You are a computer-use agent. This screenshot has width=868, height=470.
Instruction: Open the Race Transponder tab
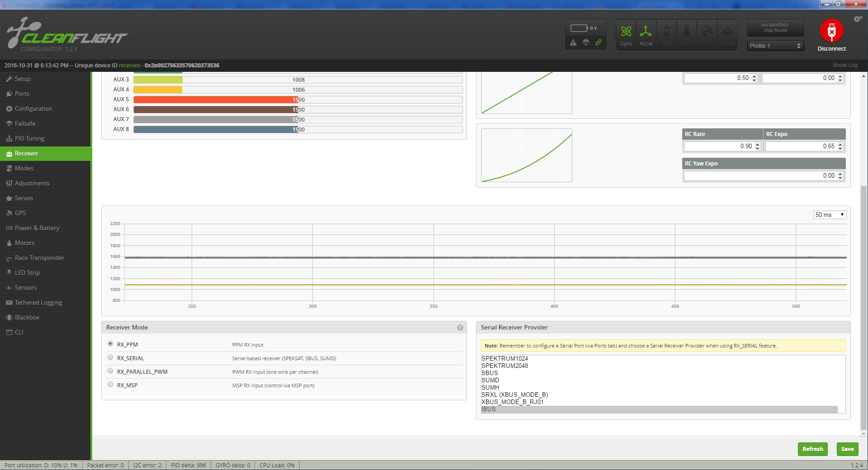click(45, 258)
